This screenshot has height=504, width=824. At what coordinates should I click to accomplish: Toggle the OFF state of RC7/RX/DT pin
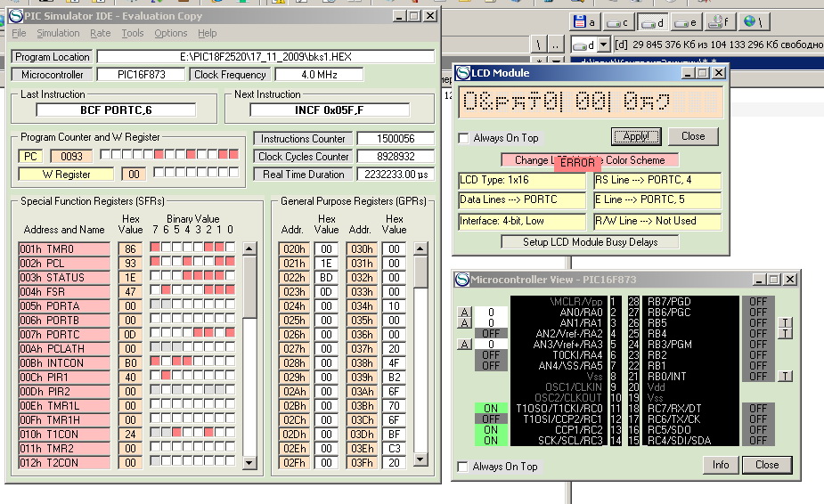click(758, 409)
